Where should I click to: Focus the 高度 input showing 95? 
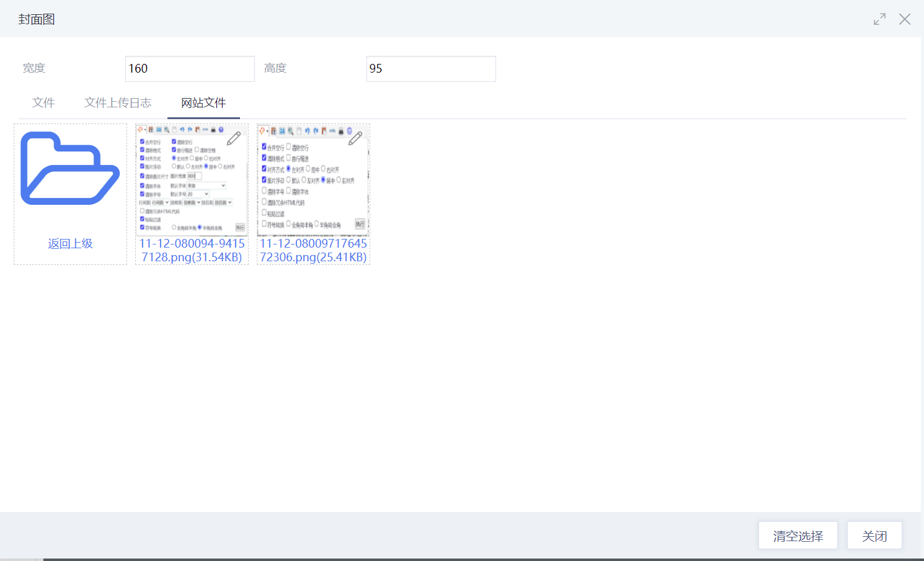click(431, 69)
